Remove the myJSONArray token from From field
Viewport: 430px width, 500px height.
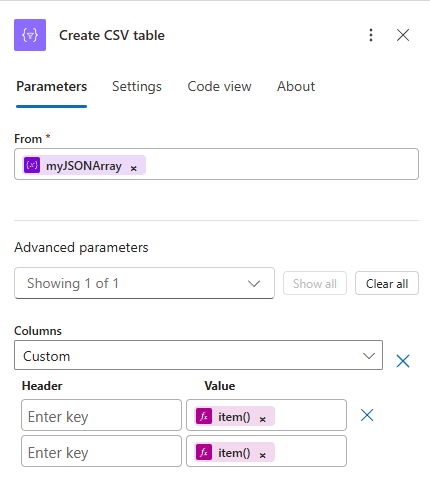click(x=134, y=169)
